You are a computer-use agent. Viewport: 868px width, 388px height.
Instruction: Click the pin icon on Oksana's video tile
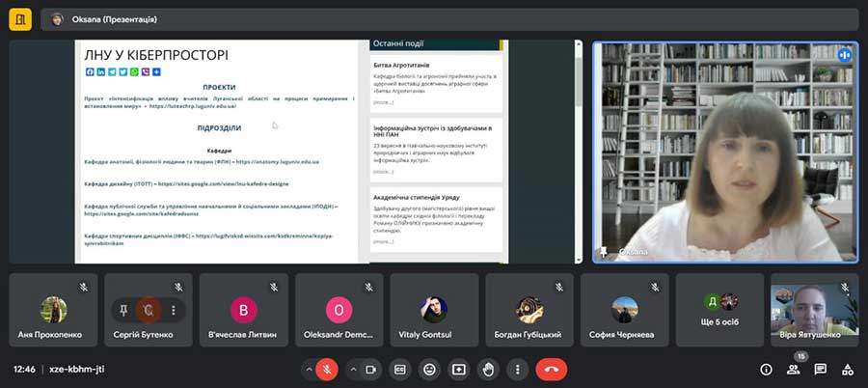coord(604,252)
